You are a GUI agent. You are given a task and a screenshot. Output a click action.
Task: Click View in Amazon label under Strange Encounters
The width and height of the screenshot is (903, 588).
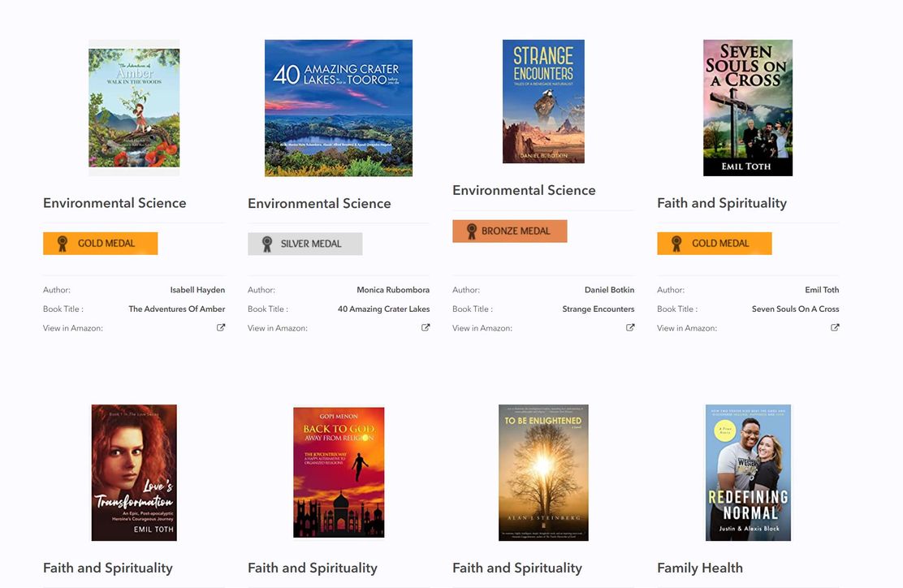[482, 327]
